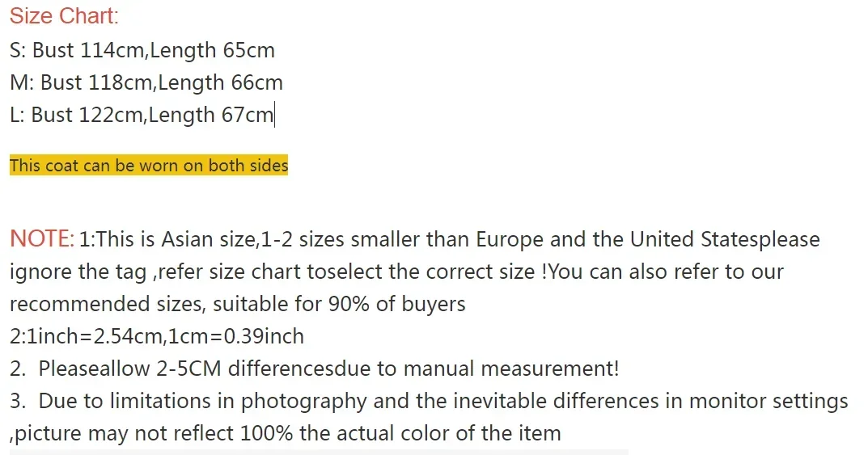Click the word "photography" in note 3
This screenshot has height=455, width=868.
304,401
